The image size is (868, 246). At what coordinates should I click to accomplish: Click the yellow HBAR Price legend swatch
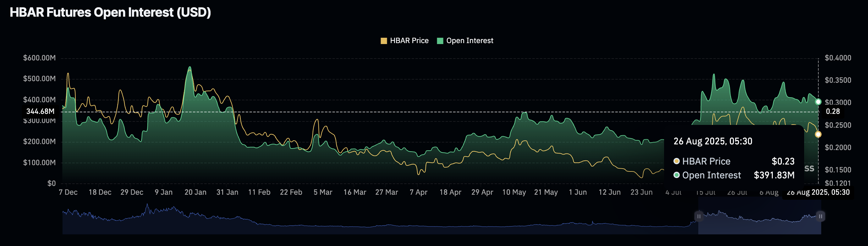tap(383, 41)
